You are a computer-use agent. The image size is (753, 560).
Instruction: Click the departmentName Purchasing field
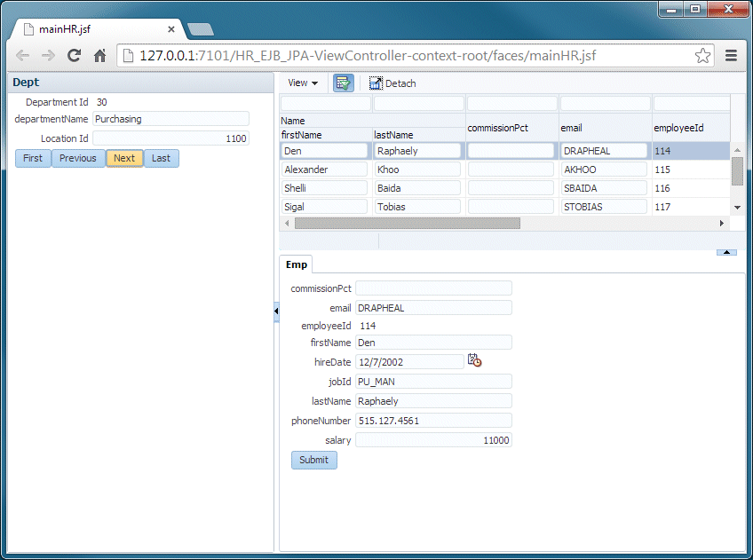pos(171,119)
